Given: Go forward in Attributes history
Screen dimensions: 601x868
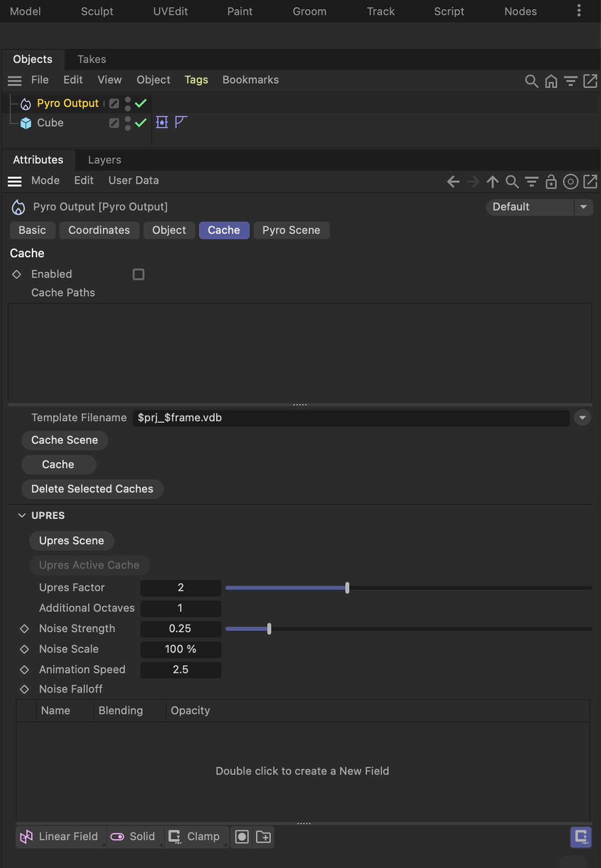Looking at the screenshot, I should 473,181.
